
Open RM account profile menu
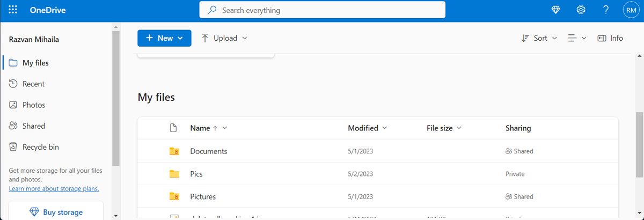(631, 10)
